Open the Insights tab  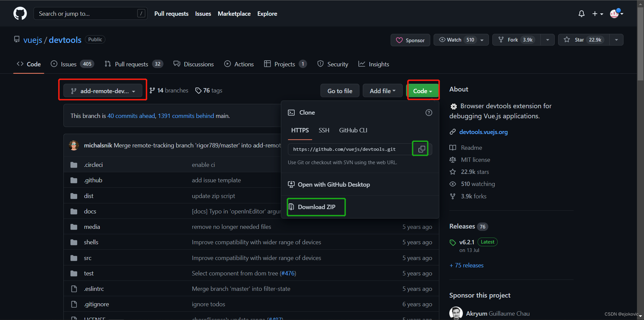374,64
